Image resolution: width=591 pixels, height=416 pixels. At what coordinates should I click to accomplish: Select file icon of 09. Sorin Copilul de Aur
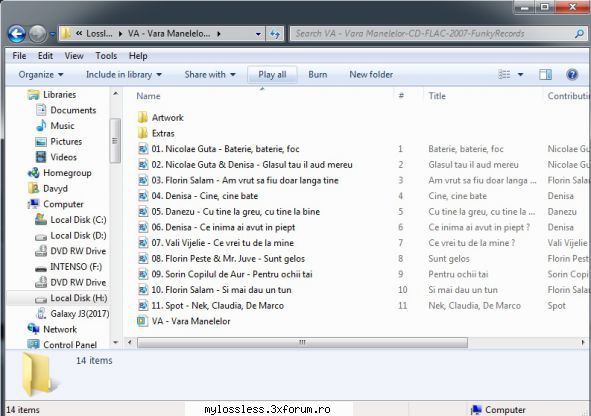pos(142,274)
